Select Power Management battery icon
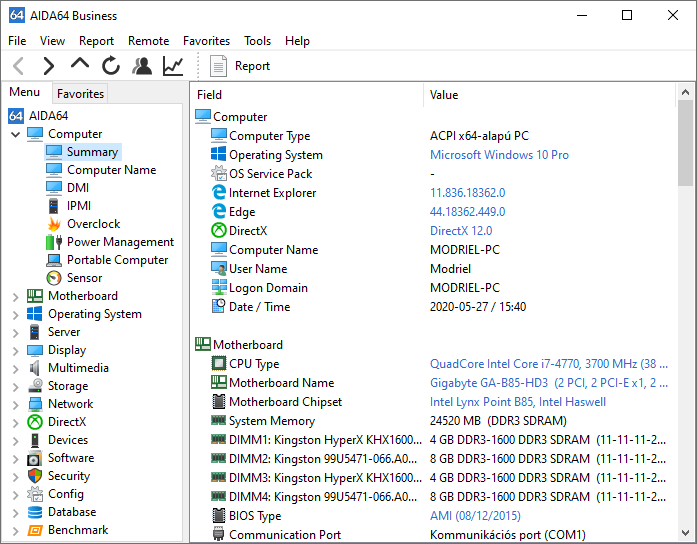The height and width of the screenshot is (544, 697). (54, 242)
